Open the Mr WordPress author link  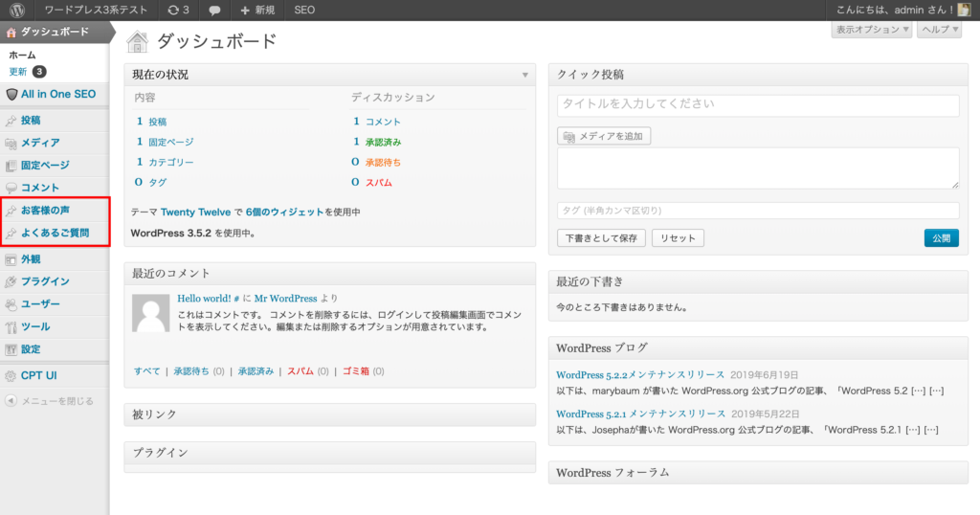tap(285, 299)
